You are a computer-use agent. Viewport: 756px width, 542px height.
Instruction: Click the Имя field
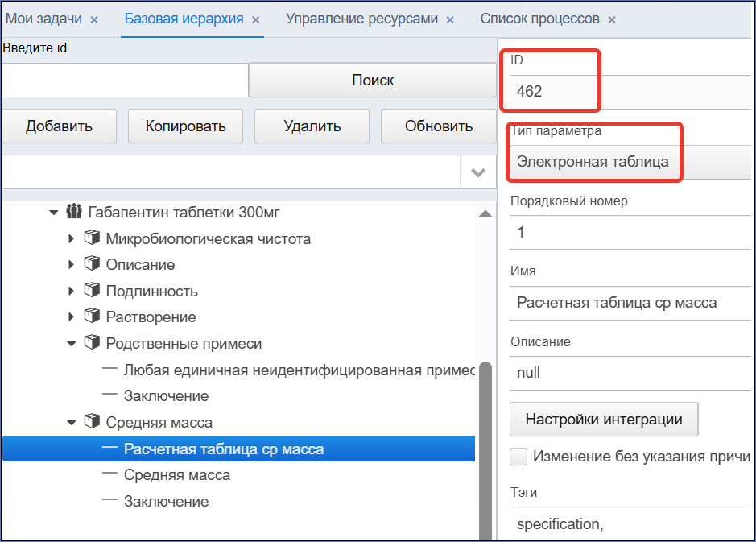click(x=630, y=303)
